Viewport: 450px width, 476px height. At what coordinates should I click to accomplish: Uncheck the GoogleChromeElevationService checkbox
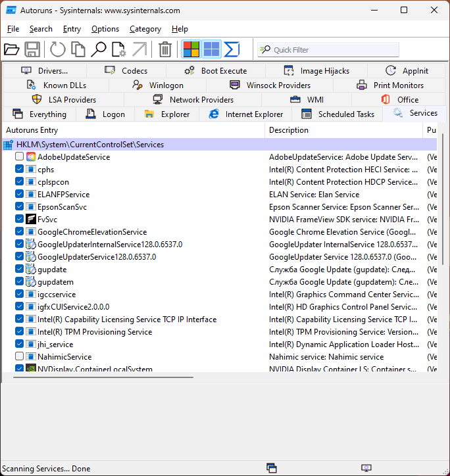point(19,231)
